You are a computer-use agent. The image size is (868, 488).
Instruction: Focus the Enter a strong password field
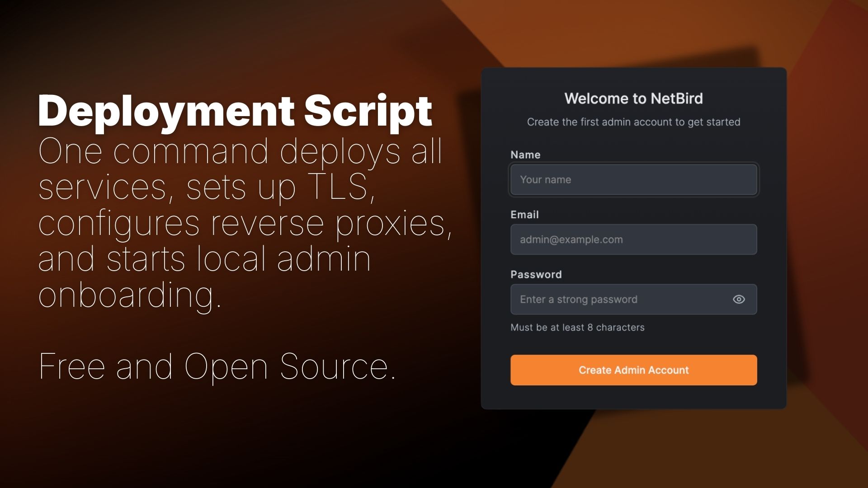click(x=624, y=299)
